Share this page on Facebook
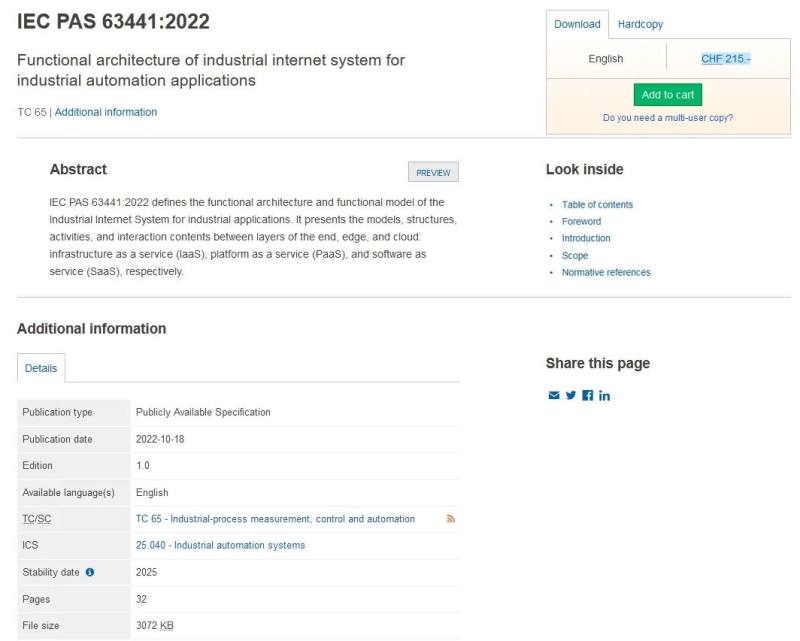Viewport: 800px width, 641px height. [x=588, y=395]
